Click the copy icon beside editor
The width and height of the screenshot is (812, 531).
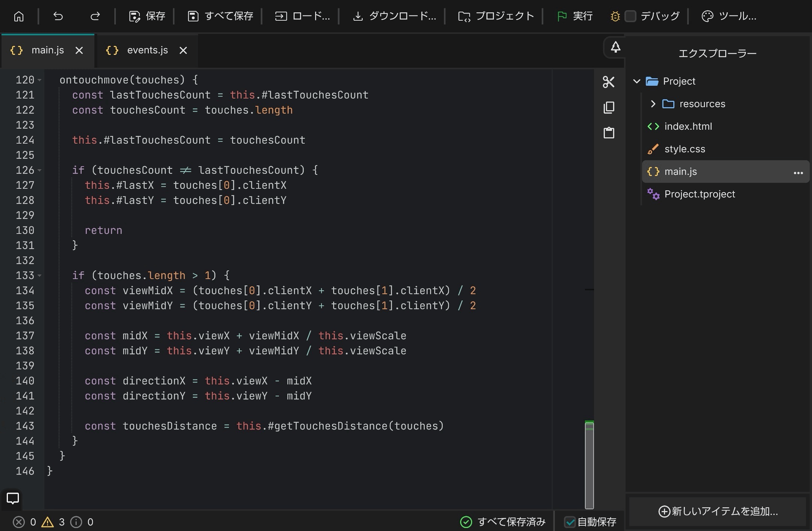[x=609, y=108]
